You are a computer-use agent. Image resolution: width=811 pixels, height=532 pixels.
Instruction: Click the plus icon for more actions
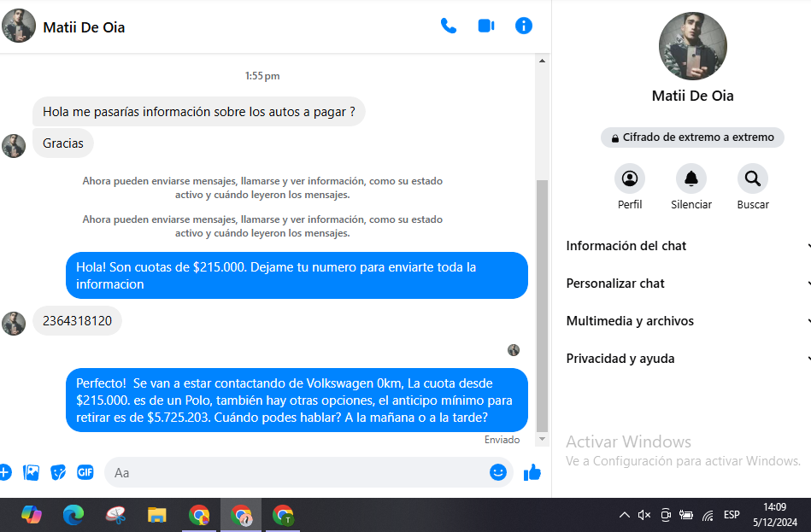(x=5, y=472)
